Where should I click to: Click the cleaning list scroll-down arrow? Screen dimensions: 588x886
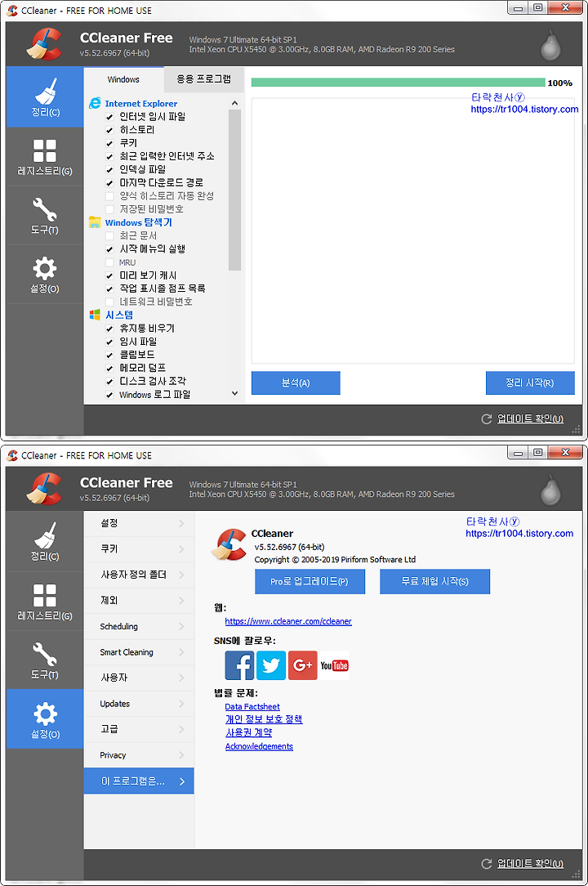click(235, 393)
